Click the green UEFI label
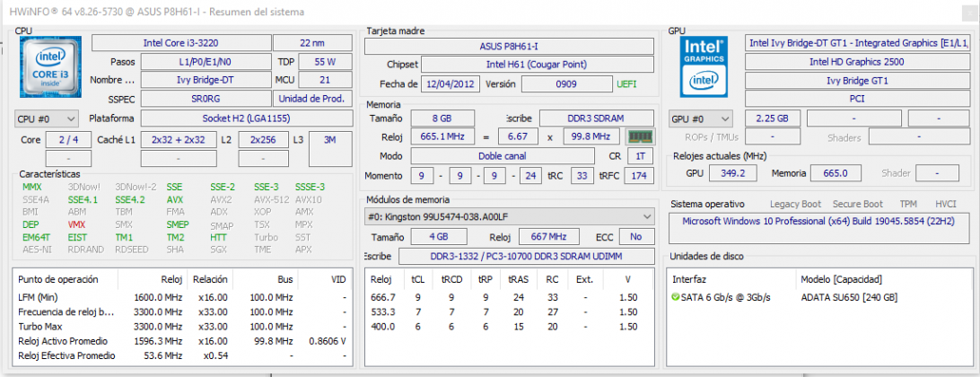Image resolution: width=980 pixels, height=377 pixels. pyautogui.click(x=626, y=83)
